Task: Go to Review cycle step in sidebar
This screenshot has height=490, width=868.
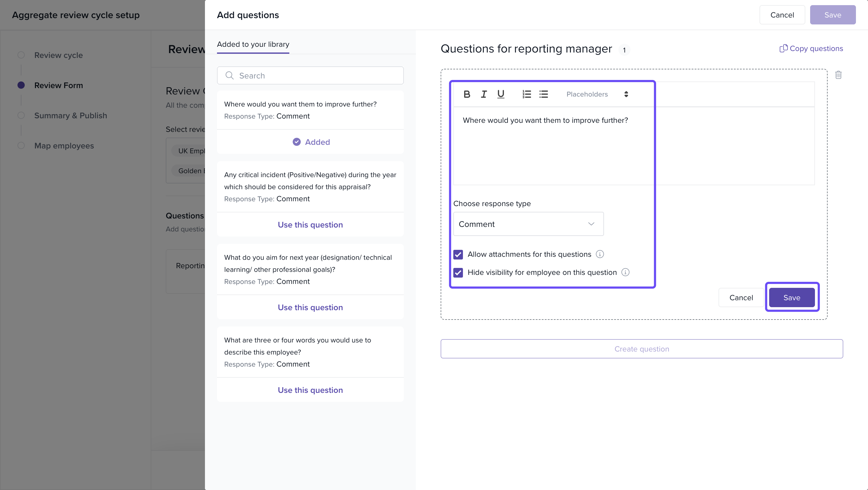Action: tap(58, 55)
